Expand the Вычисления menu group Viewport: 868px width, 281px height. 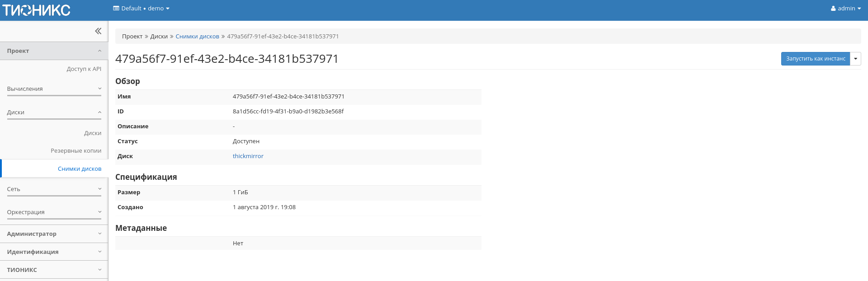54,89
